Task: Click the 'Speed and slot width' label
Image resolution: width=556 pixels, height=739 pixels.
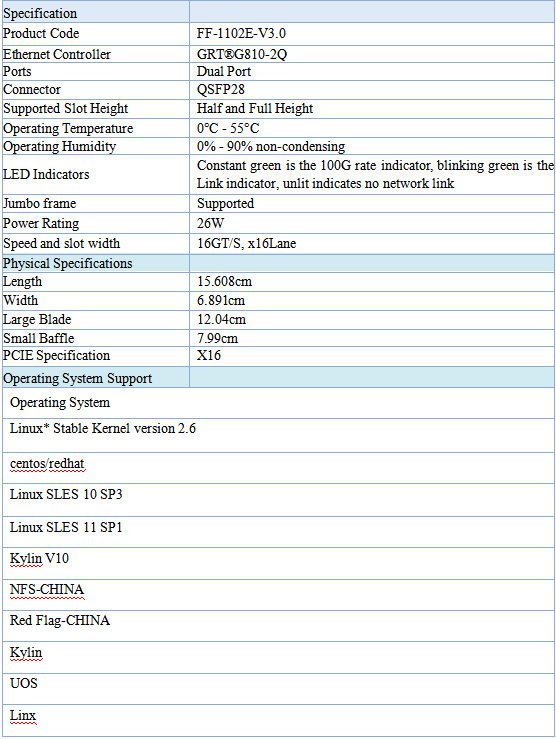Action: click(x=62, y=244)
